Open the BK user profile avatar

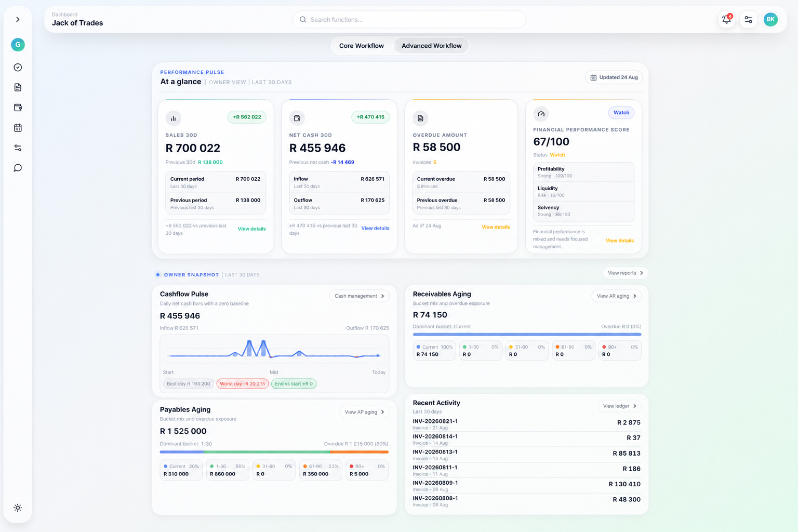click(x=770, y=19)
